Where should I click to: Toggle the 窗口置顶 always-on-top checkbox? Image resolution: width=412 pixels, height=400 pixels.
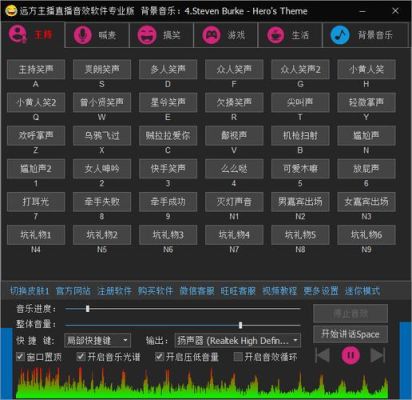coord(20,357)
